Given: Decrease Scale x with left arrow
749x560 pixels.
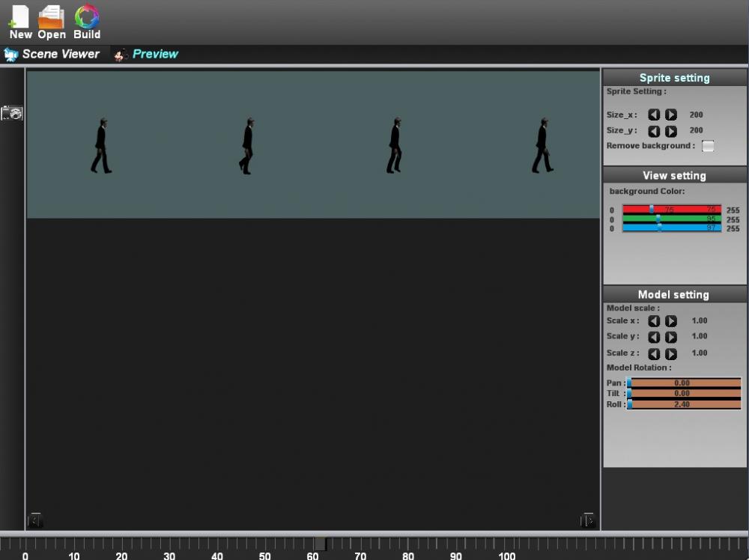Looking at the screenshot, I should [654, 321].
